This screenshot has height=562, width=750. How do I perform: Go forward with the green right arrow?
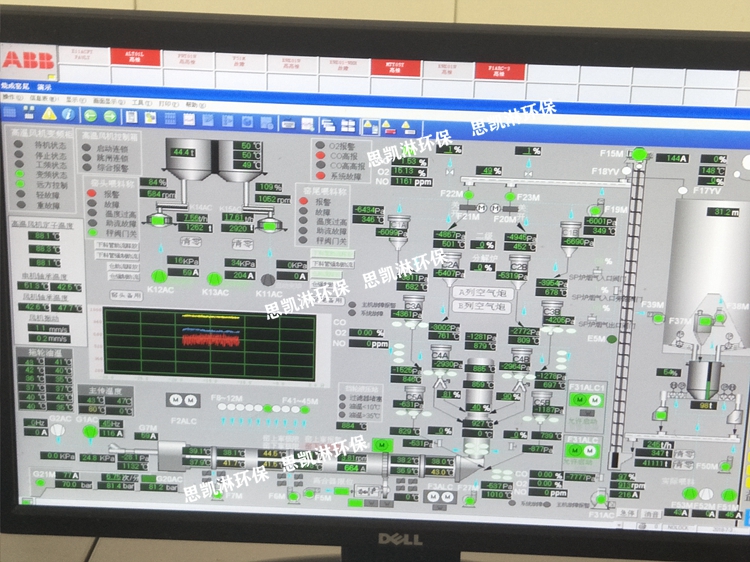[110, 116]
